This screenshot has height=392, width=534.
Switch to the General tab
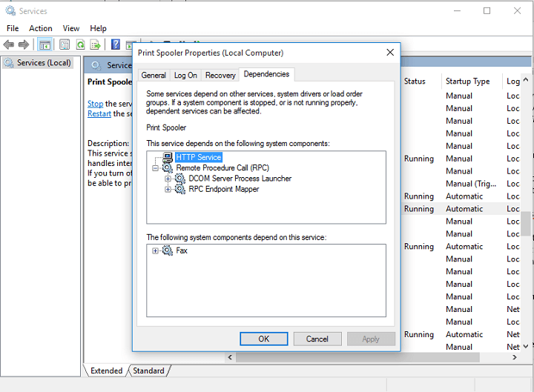point(154,76)
